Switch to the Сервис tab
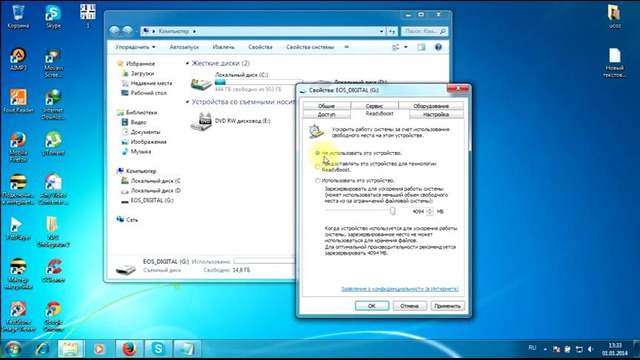 coord(374,106)
